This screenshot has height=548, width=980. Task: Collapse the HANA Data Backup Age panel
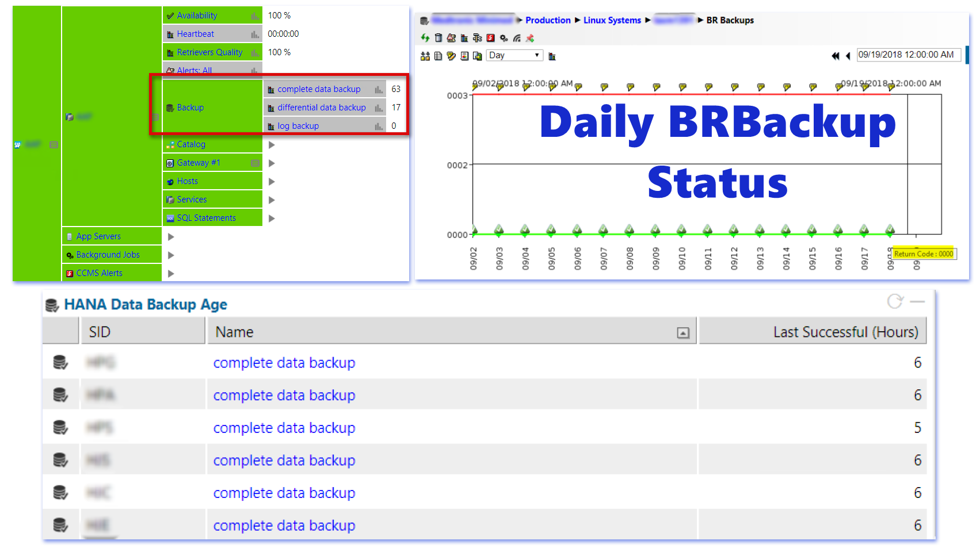pyautogui.click(x=918, y=301)
